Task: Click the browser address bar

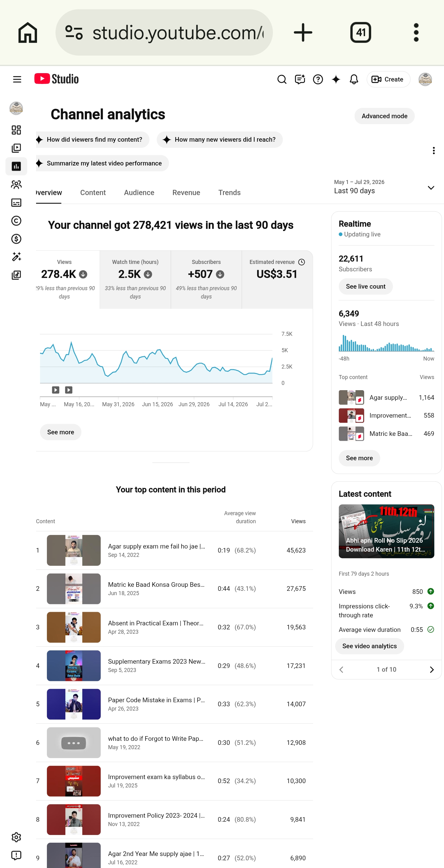Action: coord(164,32)
